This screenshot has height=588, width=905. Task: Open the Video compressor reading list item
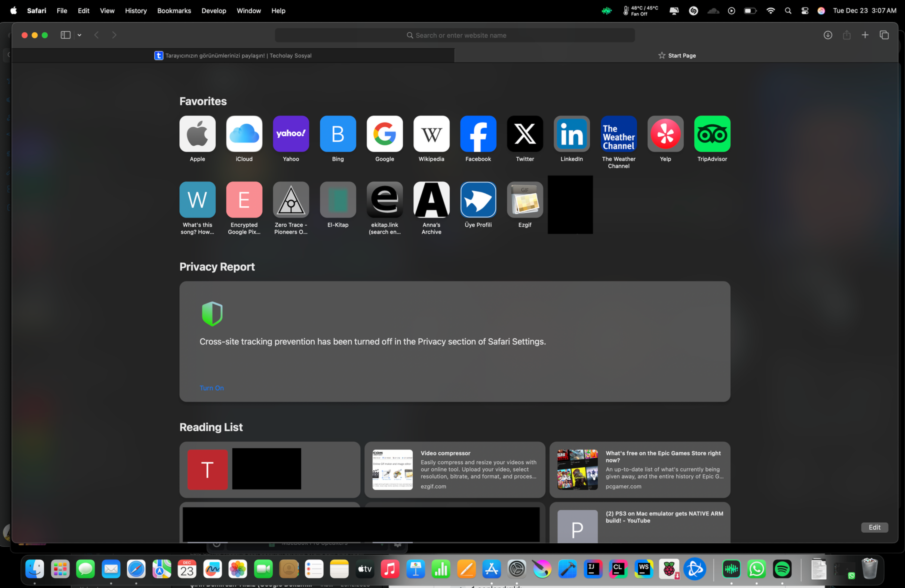tap(455, 469)
